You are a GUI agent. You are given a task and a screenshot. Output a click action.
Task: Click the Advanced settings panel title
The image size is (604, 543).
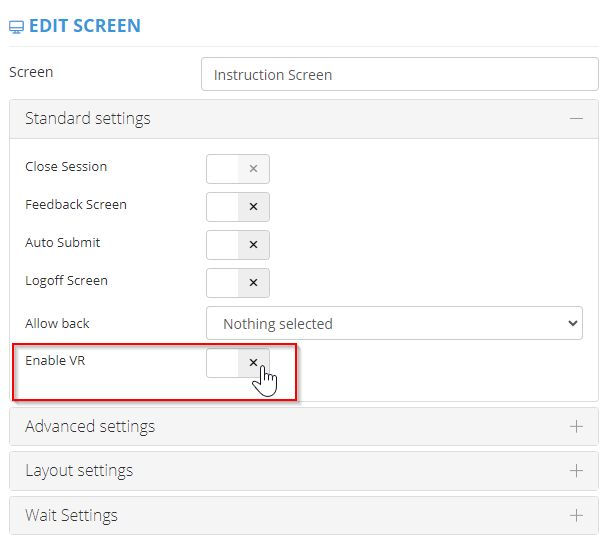point(90,427)
